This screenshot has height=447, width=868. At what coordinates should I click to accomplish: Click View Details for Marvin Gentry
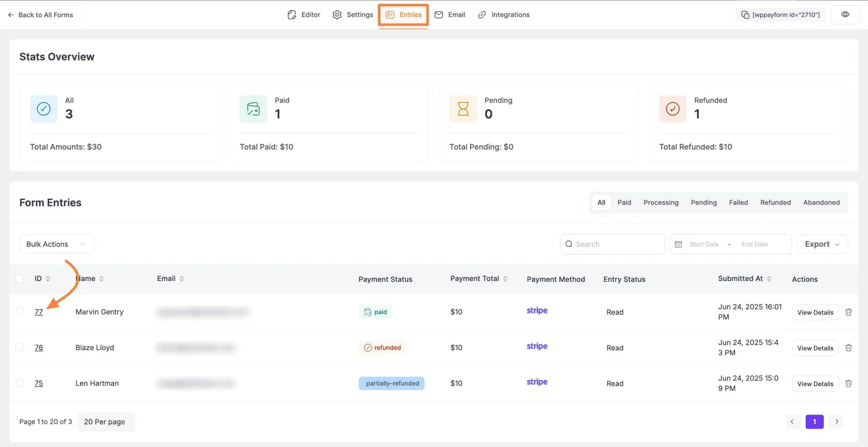(x=815, y=312)
